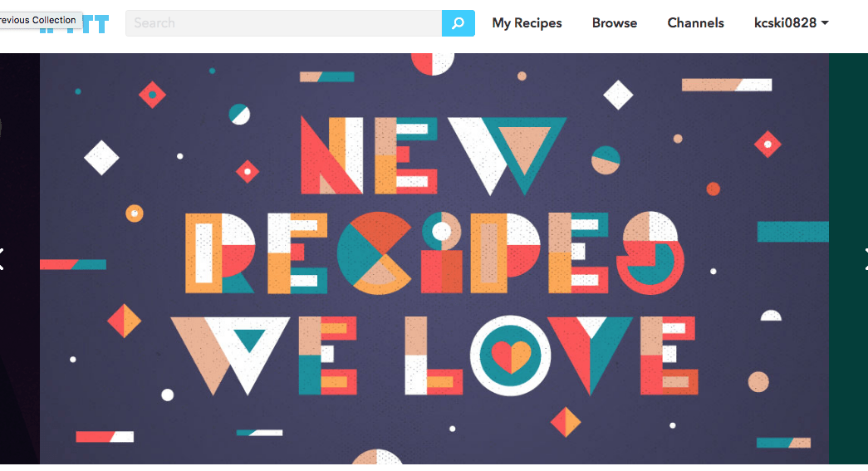Click the word WE on the banner
The width and height of the screenshot is (868, 471).
264,356
